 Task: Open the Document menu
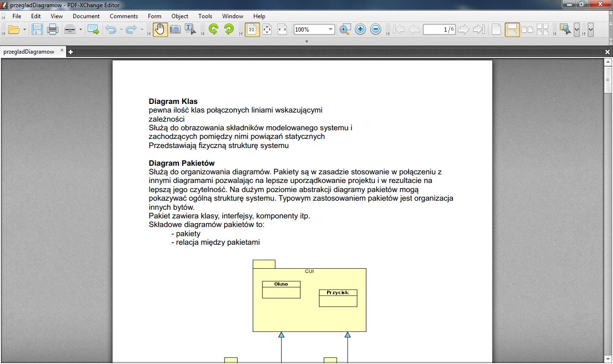click(86, 16)
